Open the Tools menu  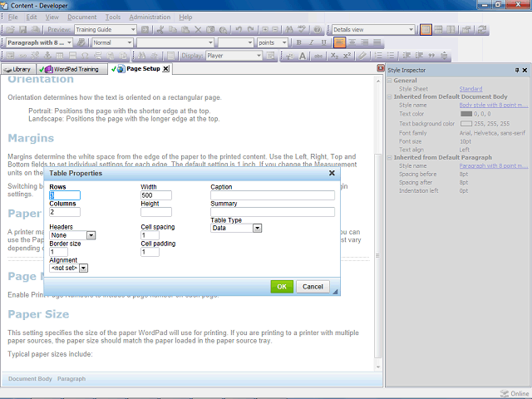click(113, 17)
